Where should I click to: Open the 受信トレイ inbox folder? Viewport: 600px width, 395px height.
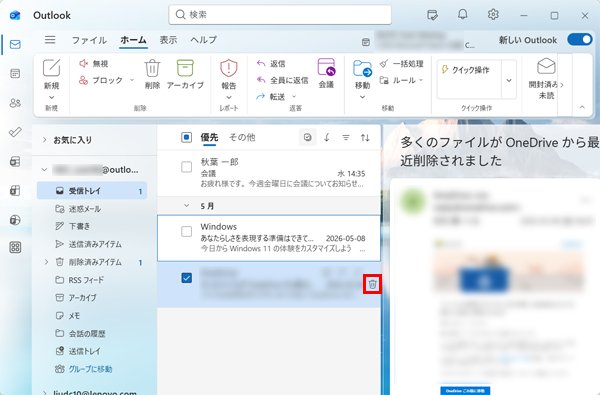tap(92, 191)
